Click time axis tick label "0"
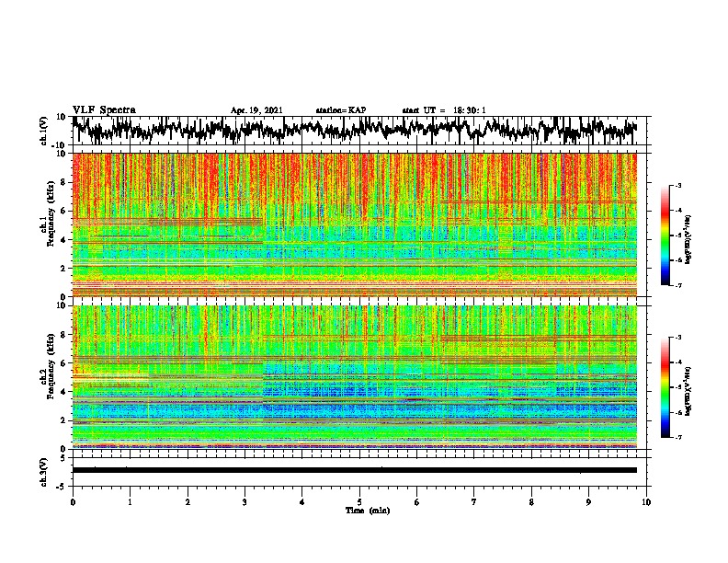The image size is (728, 563). click(73, 502)
